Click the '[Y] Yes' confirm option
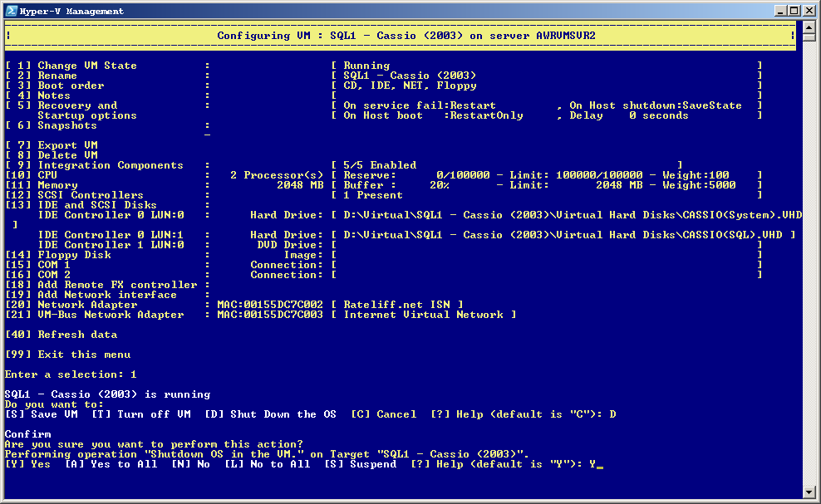The image size is (821, 504). (27, 463)
